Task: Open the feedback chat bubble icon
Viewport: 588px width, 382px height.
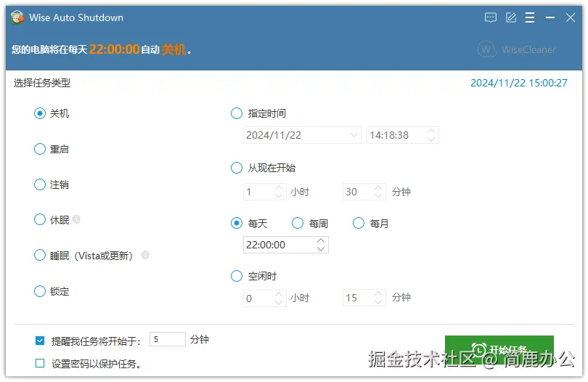Action: (x=491, y=17)
